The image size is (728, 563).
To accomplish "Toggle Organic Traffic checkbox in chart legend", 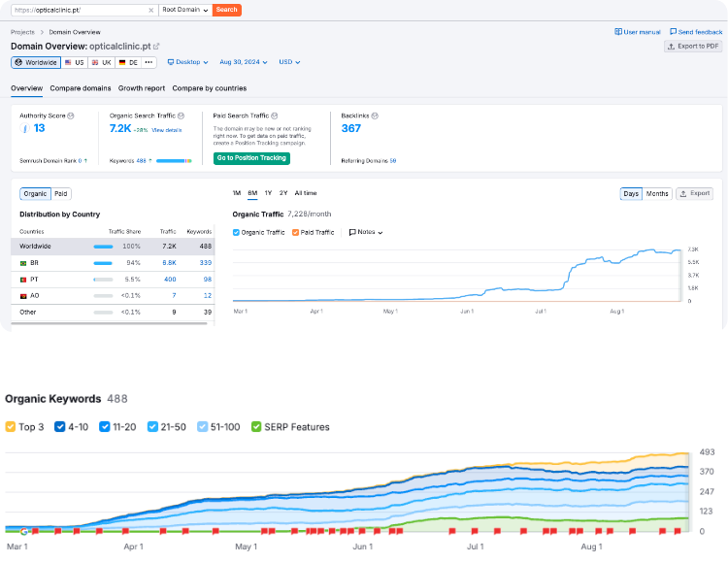I will [236, 233].
